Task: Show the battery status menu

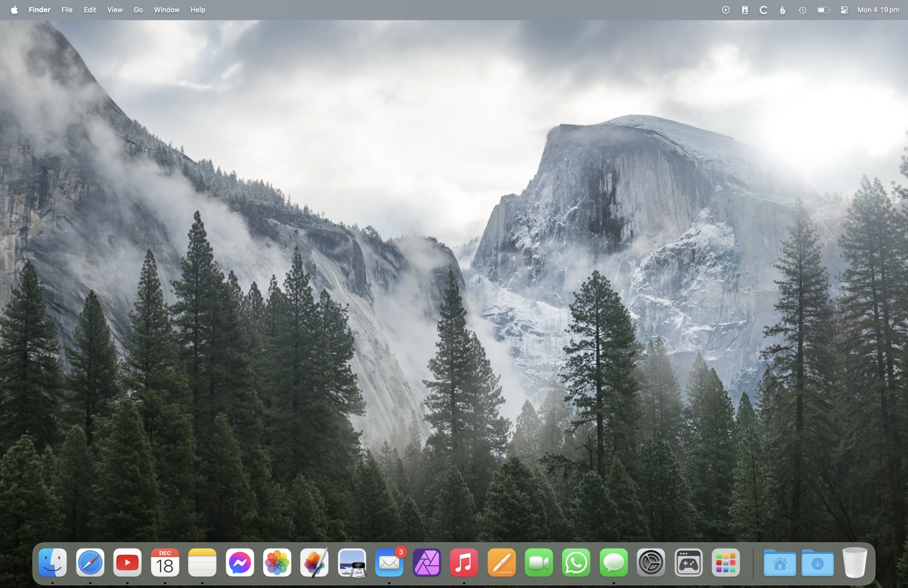Action: click(823, 10)
